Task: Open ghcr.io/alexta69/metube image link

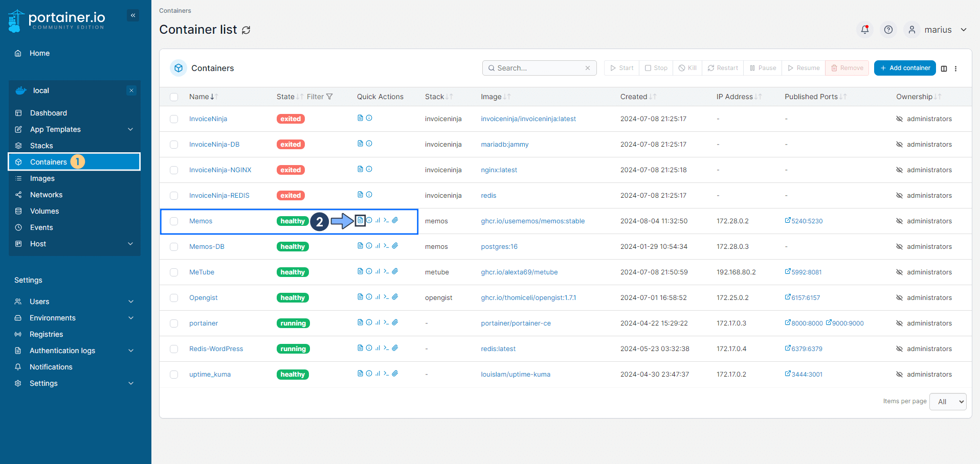Action: [x=519, y=272]
